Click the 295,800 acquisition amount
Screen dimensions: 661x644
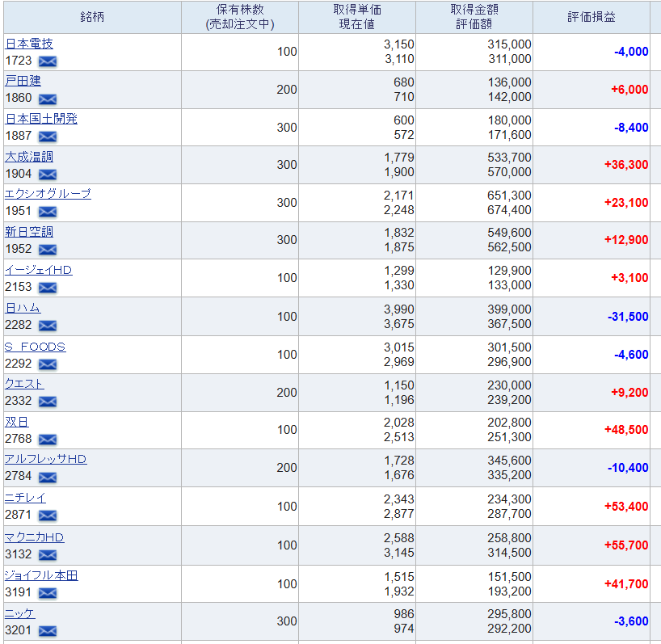(509, 614)
